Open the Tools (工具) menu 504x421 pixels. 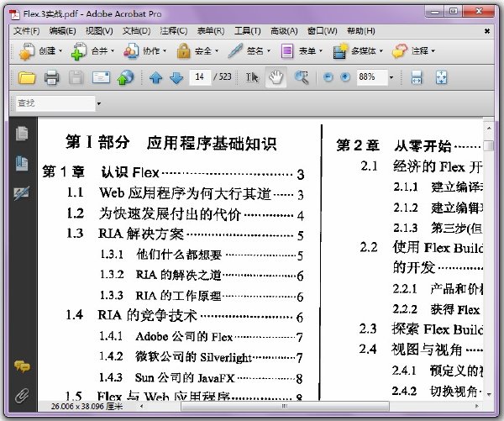pyautogui.click(x=248, y=31)
